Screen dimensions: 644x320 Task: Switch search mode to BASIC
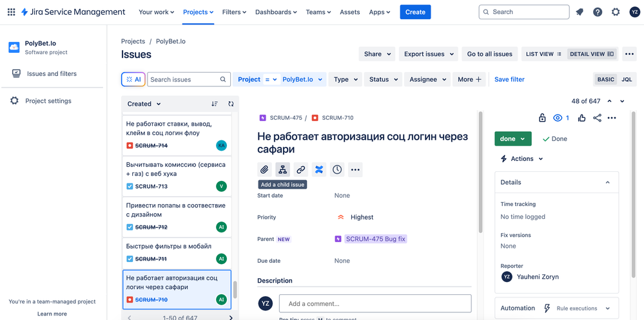(x=606, y=79)
